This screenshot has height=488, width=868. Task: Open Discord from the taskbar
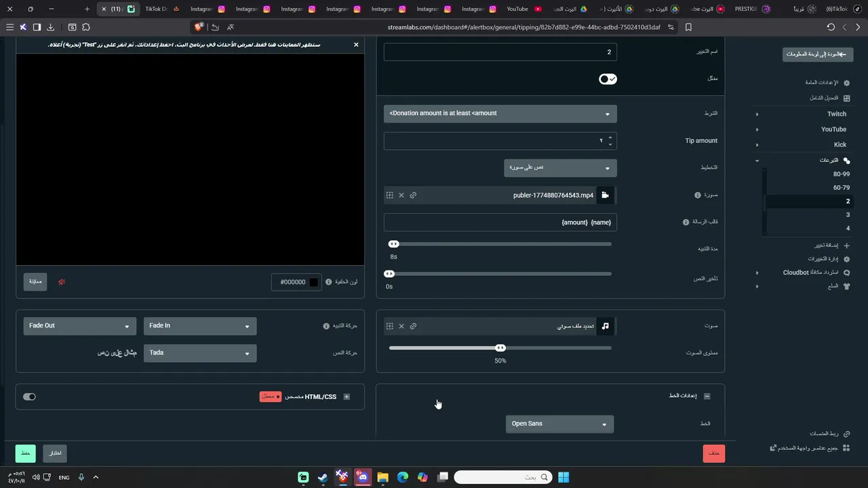coord(363,477)
